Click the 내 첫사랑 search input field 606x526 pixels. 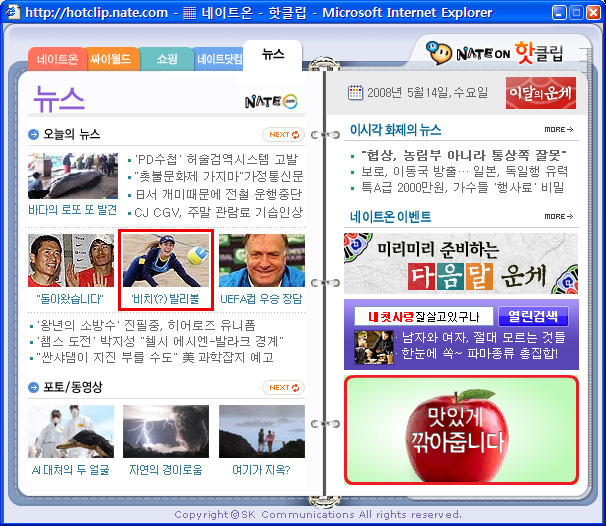pos(424,317)
